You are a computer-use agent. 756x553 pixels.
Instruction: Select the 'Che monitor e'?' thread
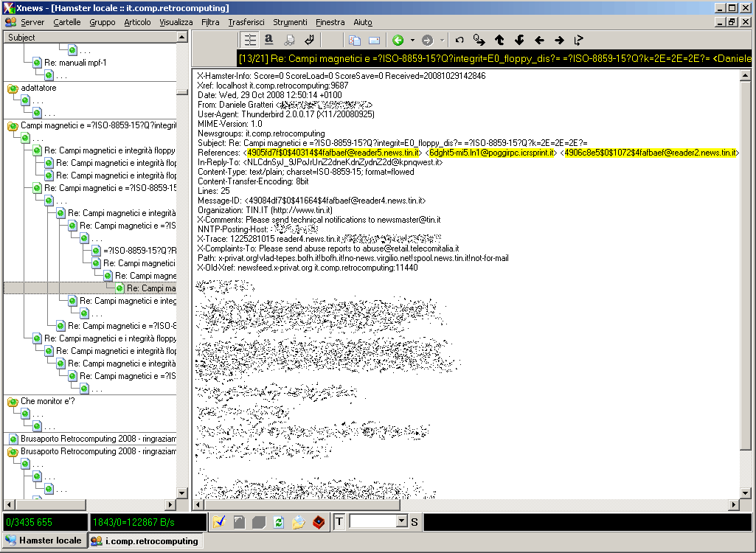click(x=47, y=401)
